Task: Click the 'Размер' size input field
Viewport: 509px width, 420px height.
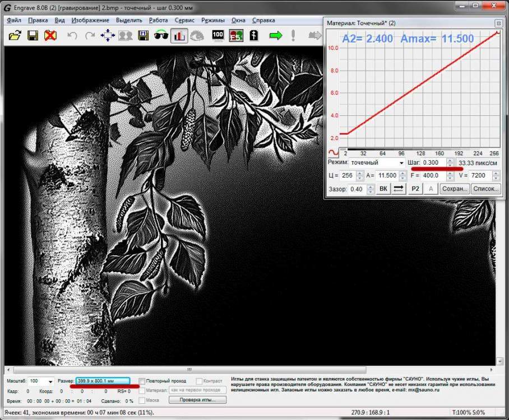Action: (103, 381)
